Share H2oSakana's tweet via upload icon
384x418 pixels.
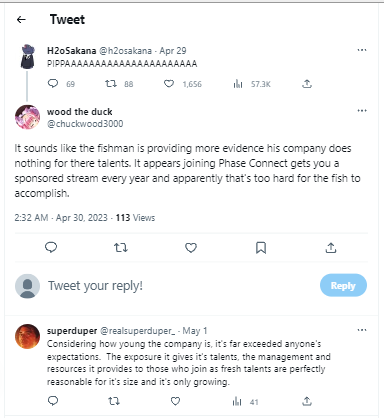pos(307,83)
